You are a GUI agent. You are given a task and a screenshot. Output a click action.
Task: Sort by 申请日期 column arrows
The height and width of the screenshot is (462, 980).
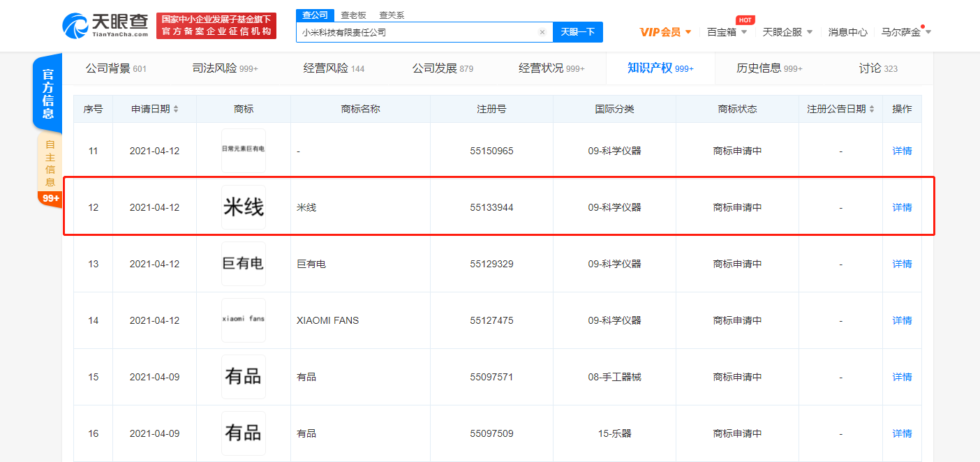[176, 110]
